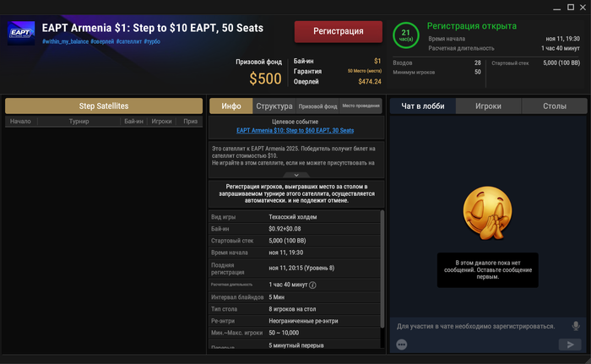Screen dimensions: 591x364
Task: Open the Игроки tab
Action: pyautogui.click(x=488, y=106)
